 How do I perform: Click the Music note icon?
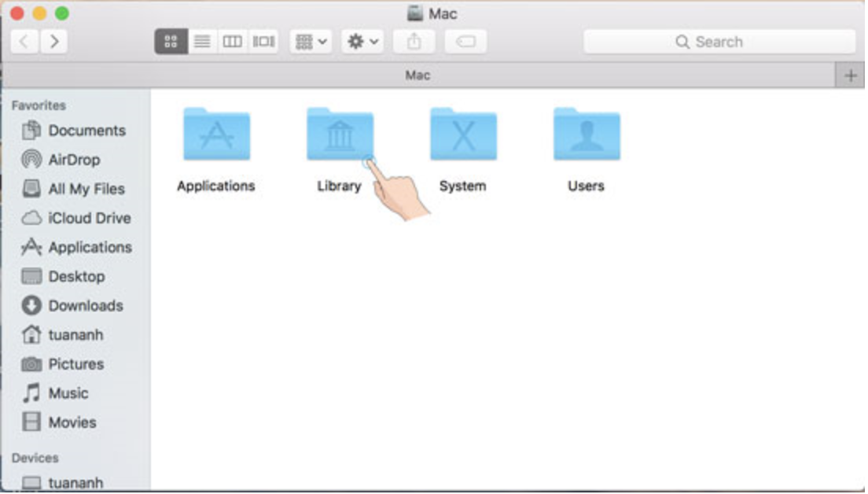coord(31,393)
